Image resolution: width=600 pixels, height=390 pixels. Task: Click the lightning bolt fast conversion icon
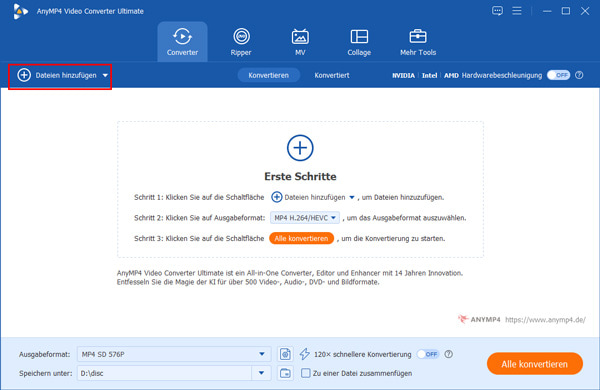pos(305,354)
